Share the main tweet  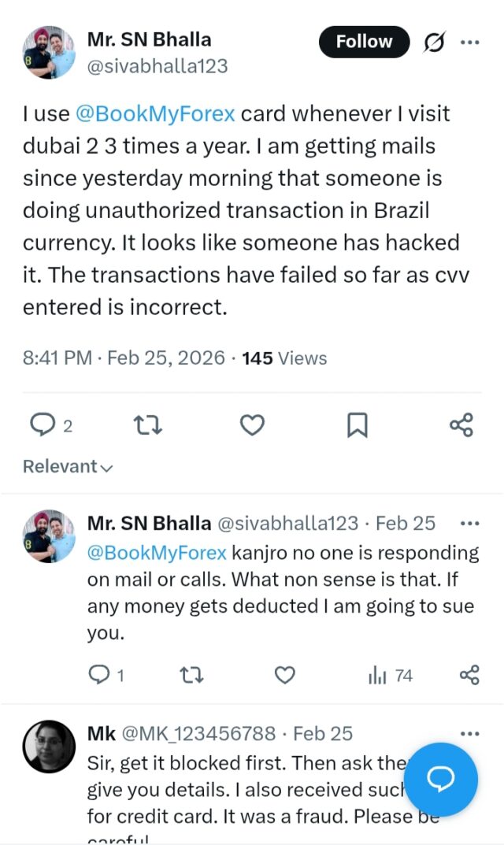461,425
